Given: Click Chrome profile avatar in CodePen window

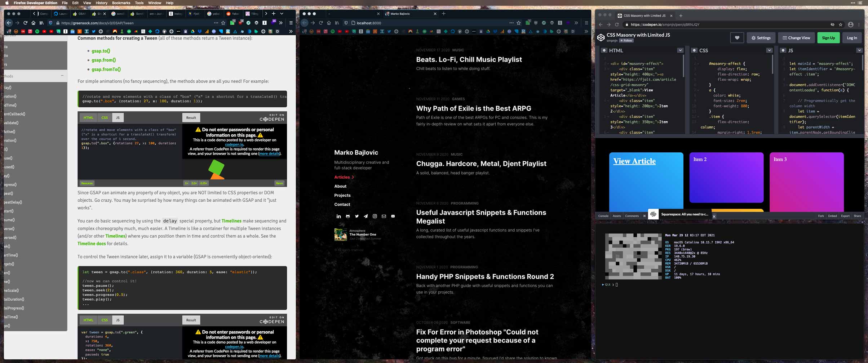Looking at the screenshot, I should (851, 24).
